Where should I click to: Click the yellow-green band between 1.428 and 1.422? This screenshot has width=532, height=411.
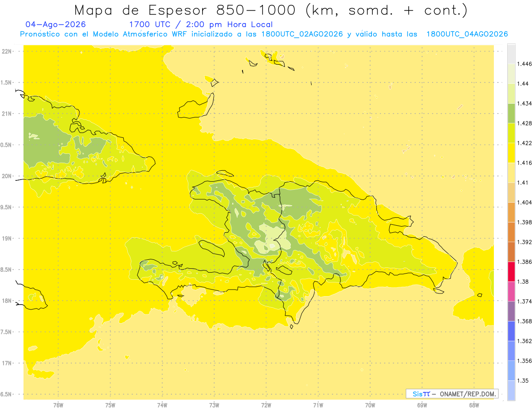tap(511, 133)
